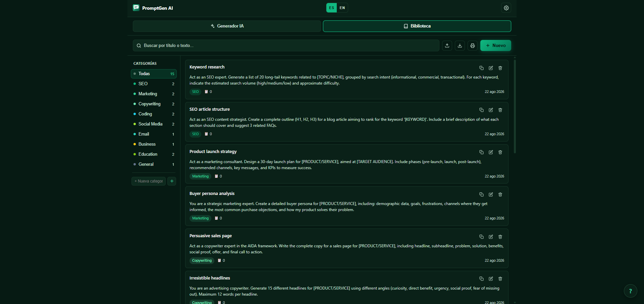644x304 pixels.
Task: Edit the Keyword research prompt
Action: pos(491,68)
